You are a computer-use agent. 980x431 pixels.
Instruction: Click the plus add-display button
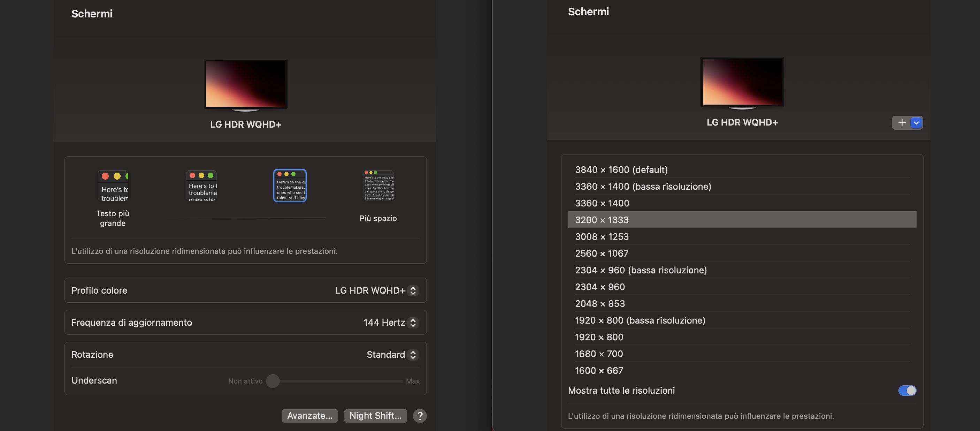901,123
